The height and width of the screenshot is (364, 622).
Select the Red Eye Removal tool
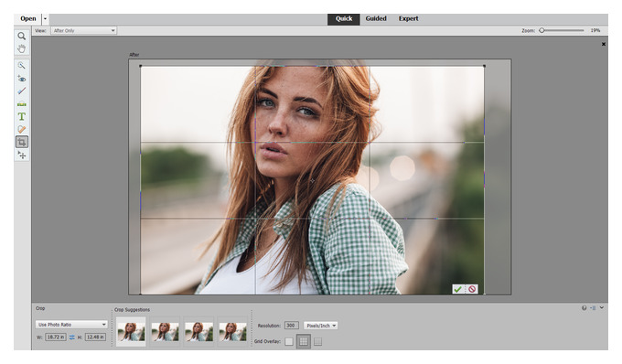tap(21, 79)
